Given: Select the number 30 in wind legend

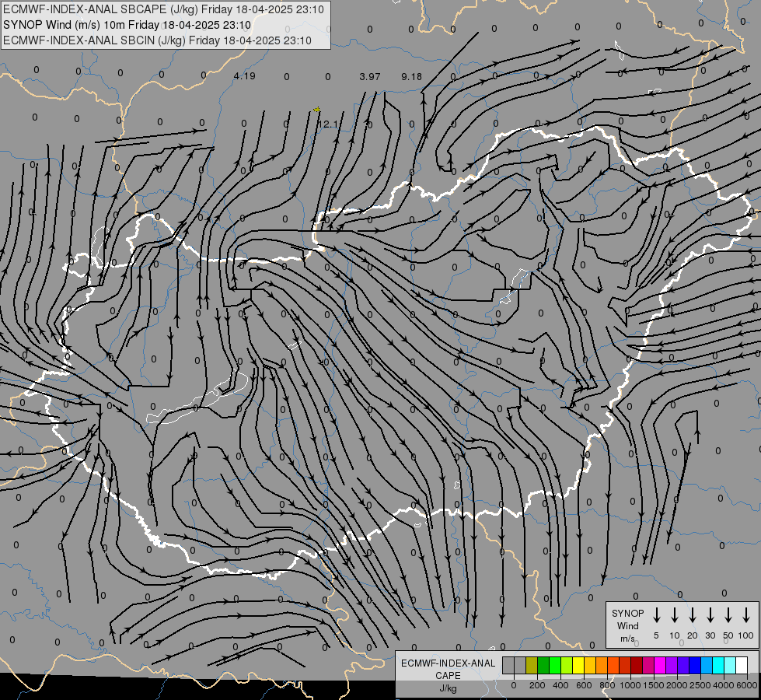Looking at the screenshot, I should click(x=710, y=635).
